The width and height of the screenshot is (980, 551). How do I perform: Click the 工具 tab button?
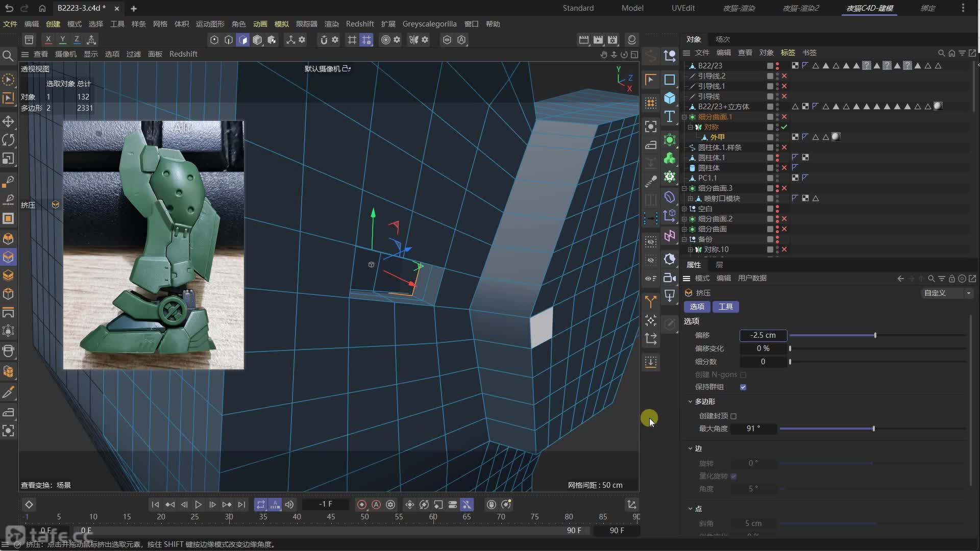(x=725, y=307)
